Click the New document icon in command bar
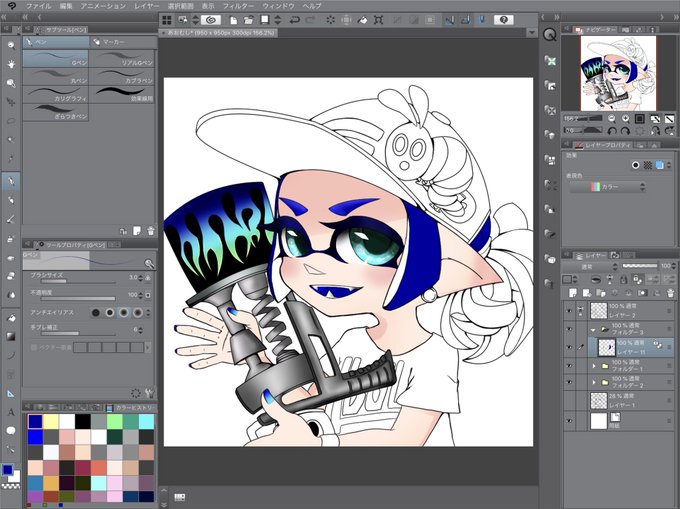Viewport: 680px width, 509px height. coord(233,20)
